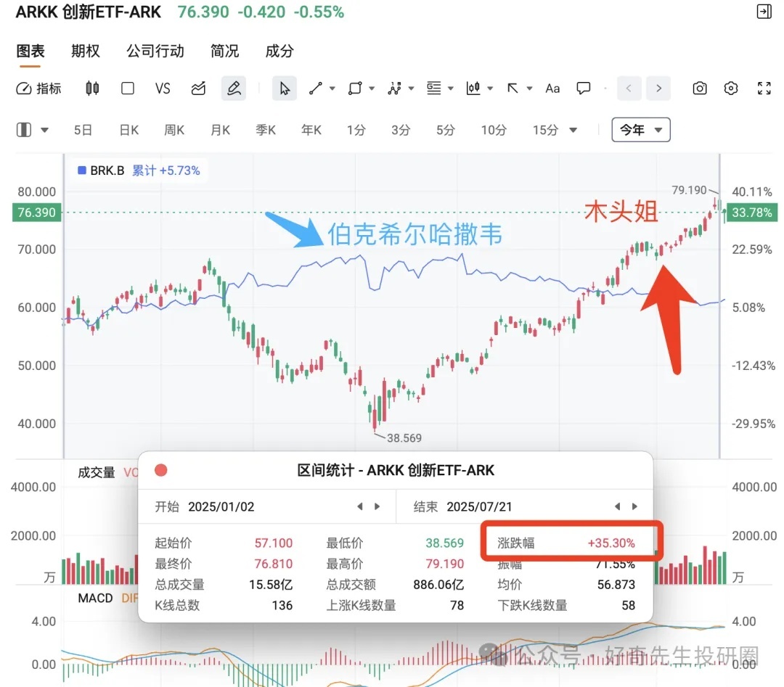Select the 15分 timeframe
784x687 pixels.
[x=545, y=131]
